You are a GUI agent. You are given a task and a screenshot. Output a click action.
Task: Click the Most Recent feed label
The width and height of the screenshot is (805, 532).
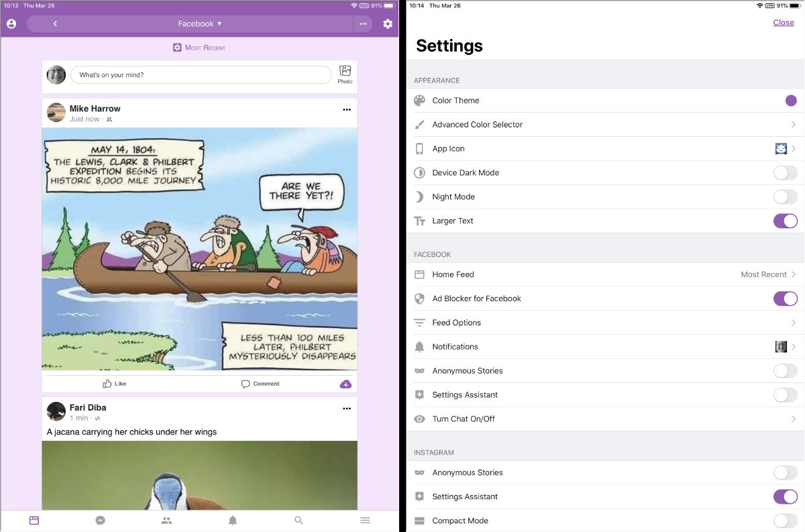click(199, 48)
